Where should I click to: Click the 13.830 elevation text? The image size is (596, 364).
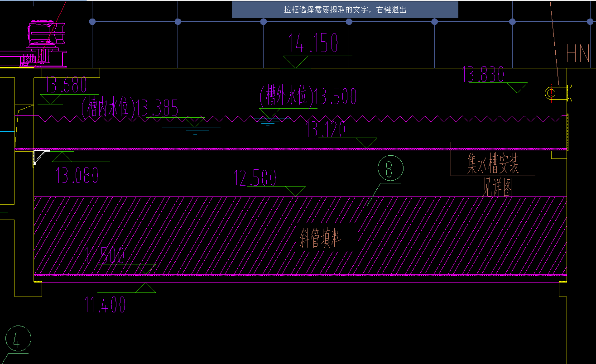pyautogui.click(x=483, y=75)
